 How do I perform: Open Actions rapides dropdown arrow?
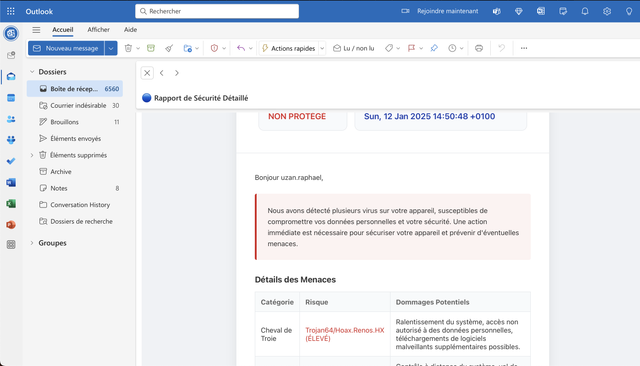[322, 48]
